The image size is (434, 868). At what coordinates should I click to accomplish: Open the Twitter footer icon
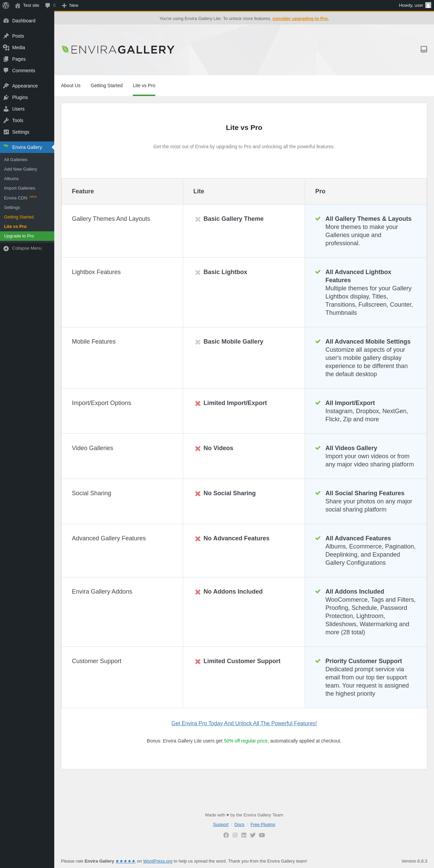253,835
